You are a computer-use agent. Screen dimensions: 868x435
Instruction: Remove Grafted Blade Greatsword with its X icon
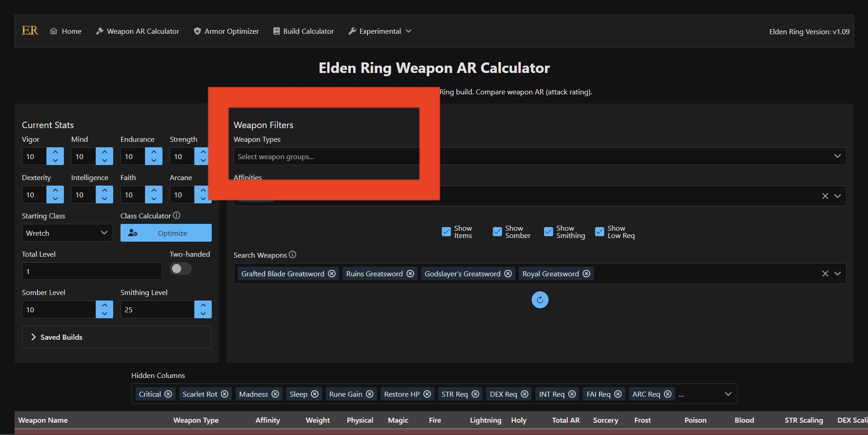click(x=331, y=274)
